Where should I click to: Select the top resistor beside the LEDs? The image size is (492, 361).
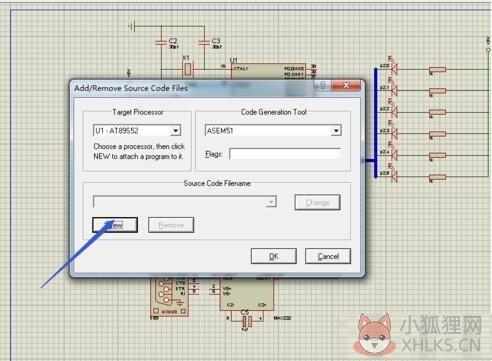[x=437, y=69]
